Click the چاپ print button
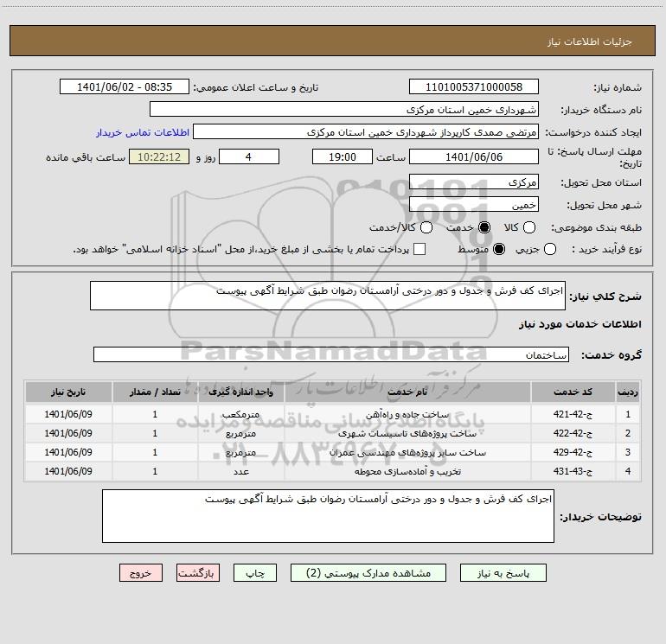 point(255,573)
